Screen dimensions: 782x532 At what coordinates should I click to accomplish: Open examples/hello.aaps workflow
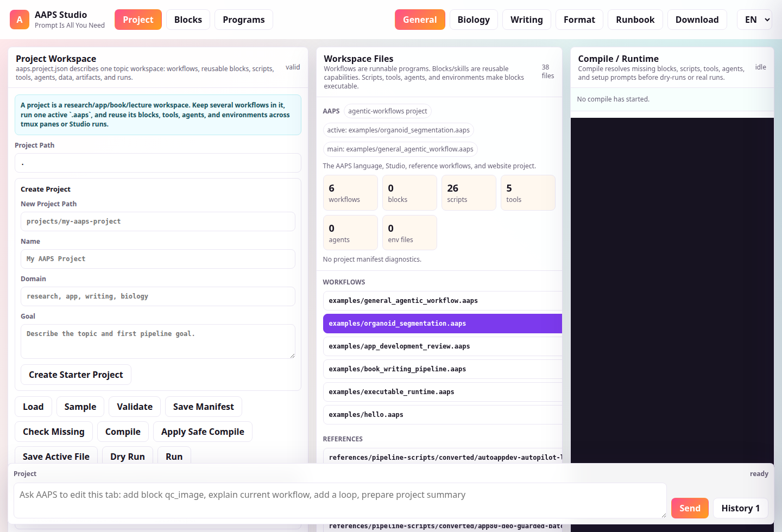coord(443,415)
